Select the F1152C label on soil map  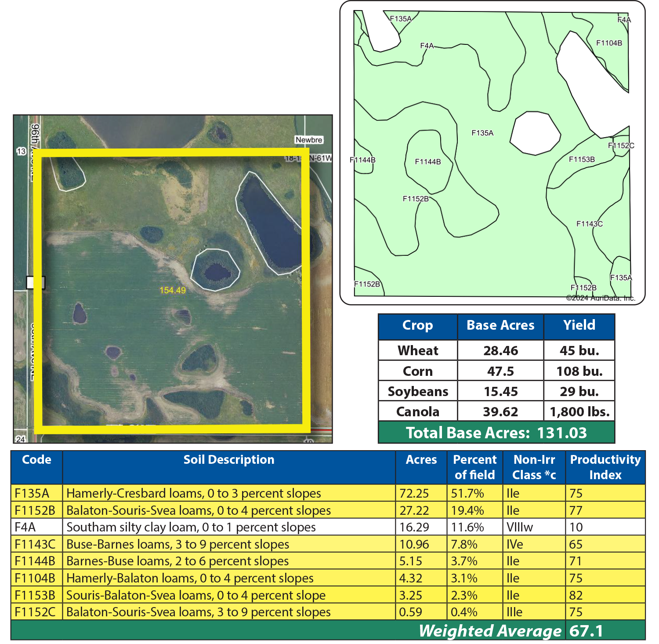pos(621,146)
